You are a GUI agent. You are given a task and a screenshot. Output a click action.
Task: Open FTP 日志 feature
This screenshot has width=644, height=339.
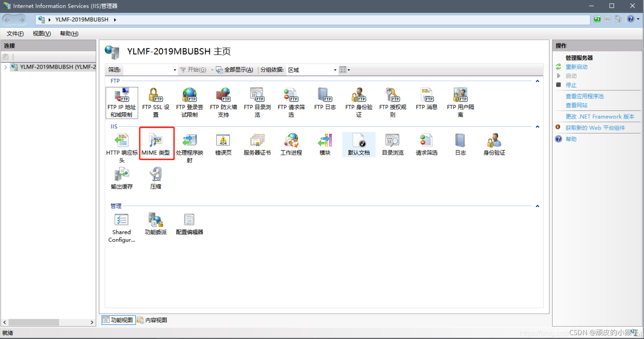325,99
